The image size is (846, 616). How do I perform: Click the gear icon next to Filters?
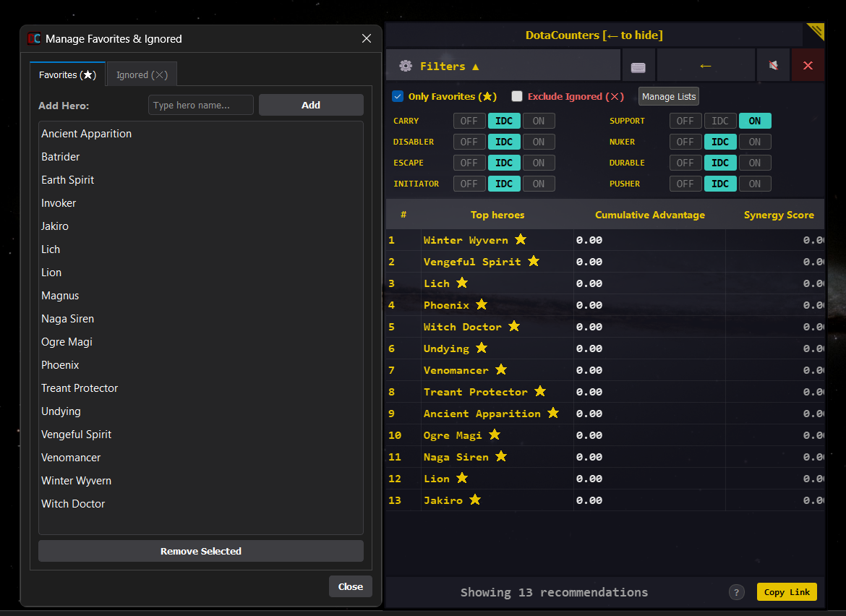405,66
